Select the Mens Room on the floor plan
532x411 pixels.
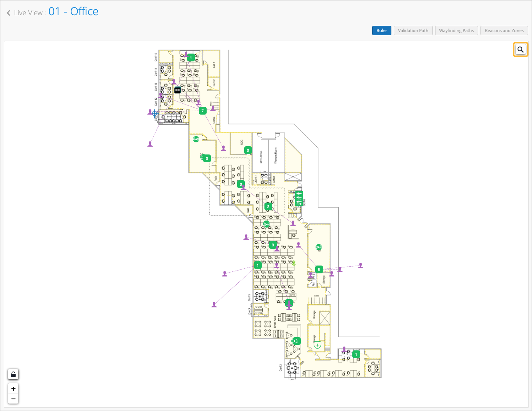pos(261,156)
